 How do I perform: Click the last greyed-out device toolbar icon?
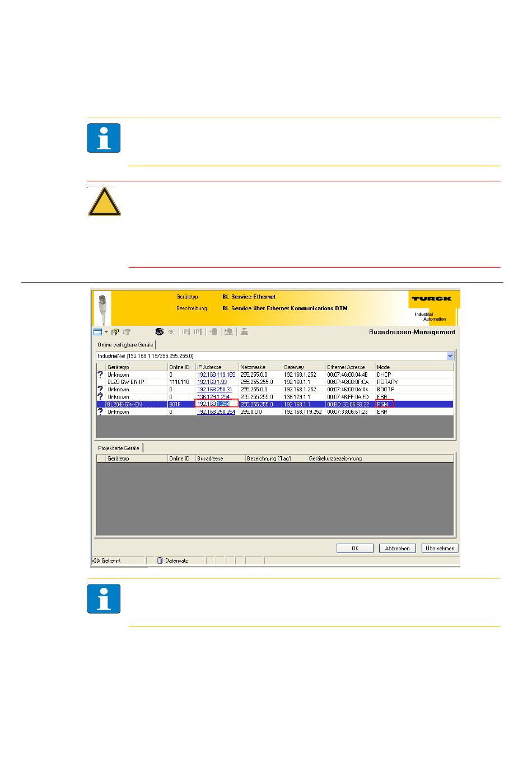(245, 332)
